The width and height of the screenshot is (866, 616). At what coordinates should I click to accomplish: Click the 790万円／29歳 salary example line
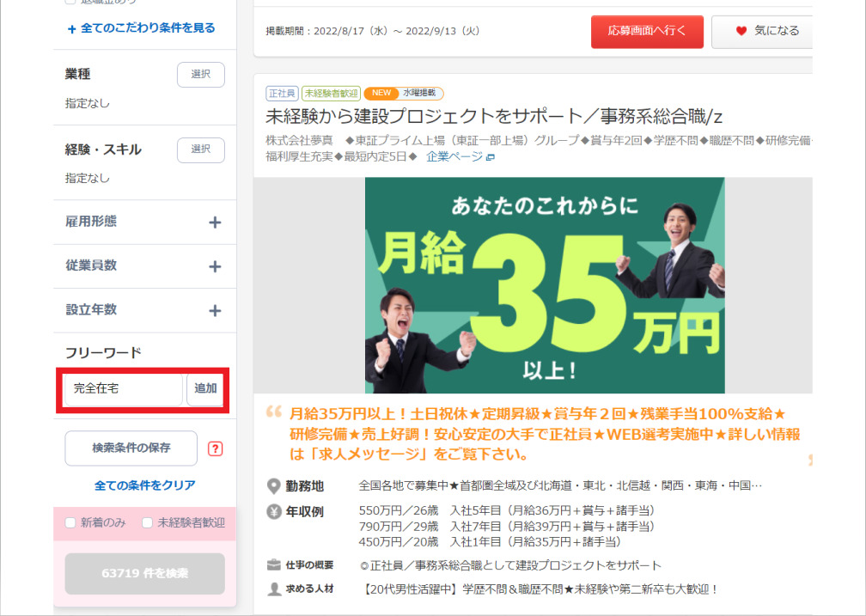[507, 527]
